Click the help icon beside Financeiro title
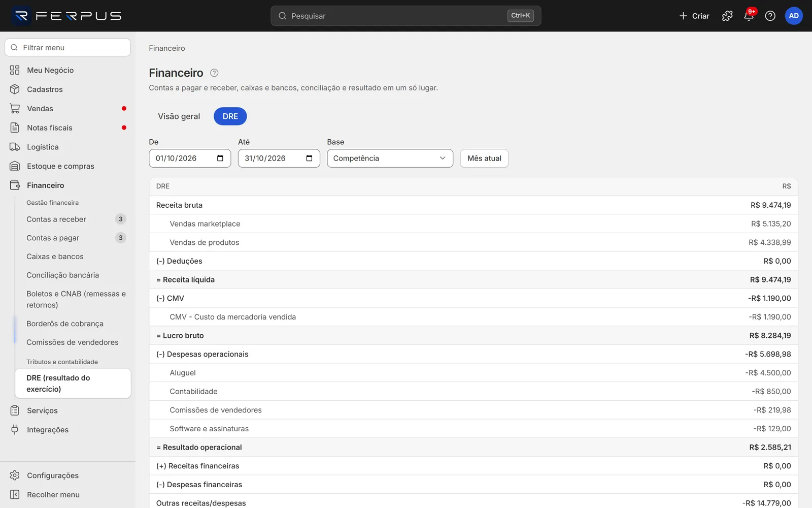 click(214, 73)
